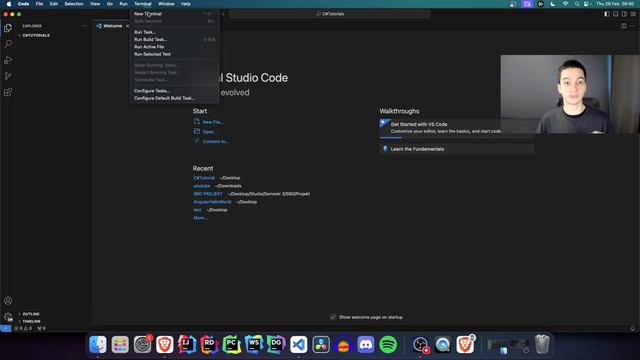
Task: Click the Apple menu icon
Action: tap(9, 4)
